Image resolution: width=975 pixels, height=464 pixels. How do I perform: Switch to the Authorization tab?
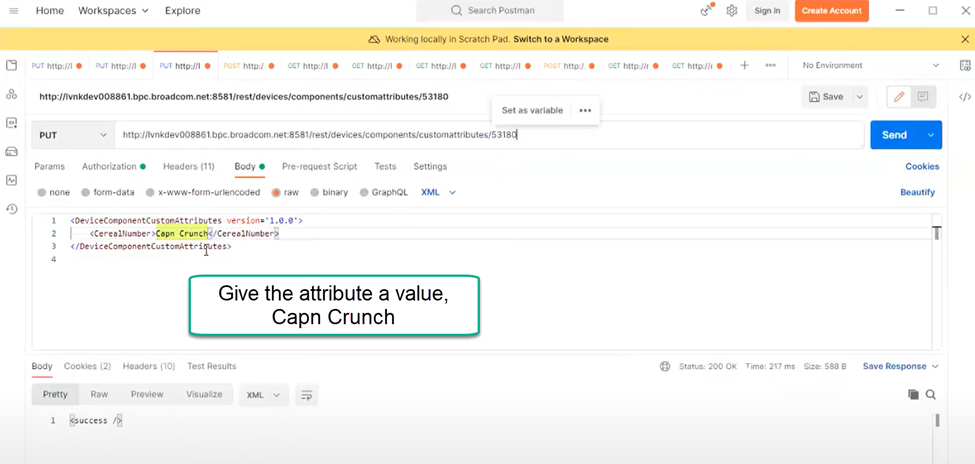click(x=113, y=167)
